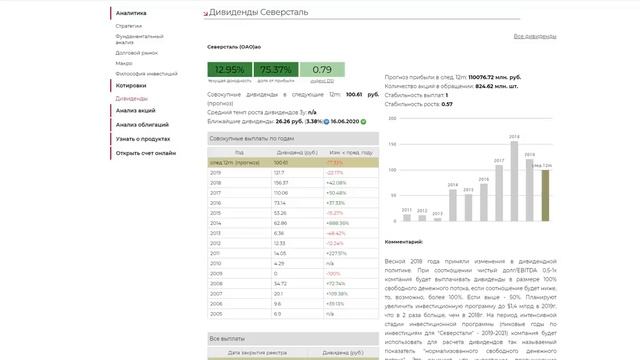
Task: Click Открыть счет онлайн
Action: [146, 153]
